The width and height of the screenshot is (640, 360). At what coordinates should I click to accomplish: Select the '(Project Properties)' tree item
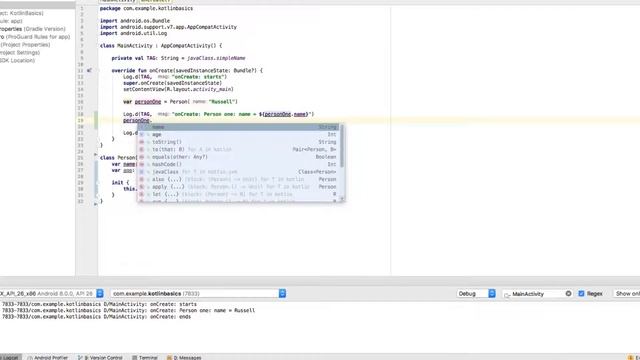pos(25,44)
